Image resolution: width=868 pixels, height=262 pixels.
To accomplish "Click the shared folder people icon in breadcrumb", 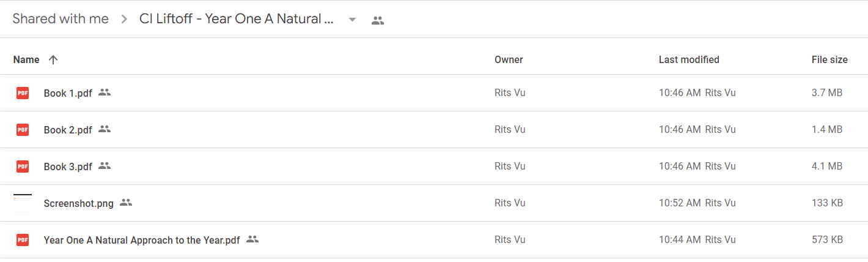I will tap(378, 20).
